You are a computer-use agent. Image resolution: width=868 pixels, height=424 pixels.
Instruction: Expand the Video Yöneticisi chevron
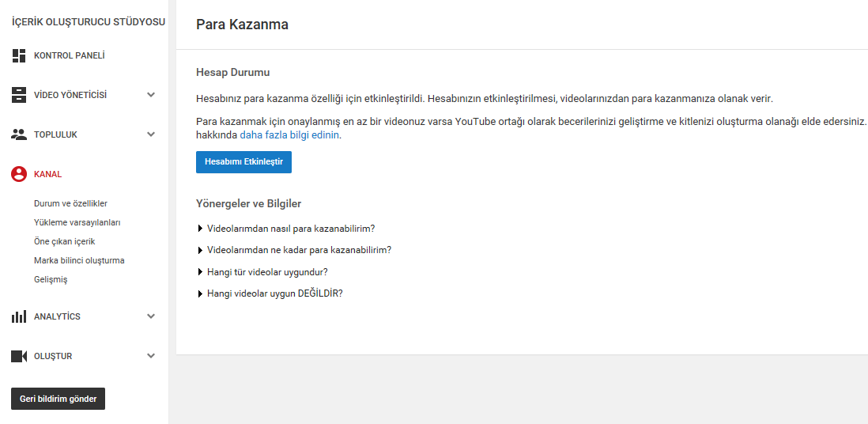[x=151, y=95]
